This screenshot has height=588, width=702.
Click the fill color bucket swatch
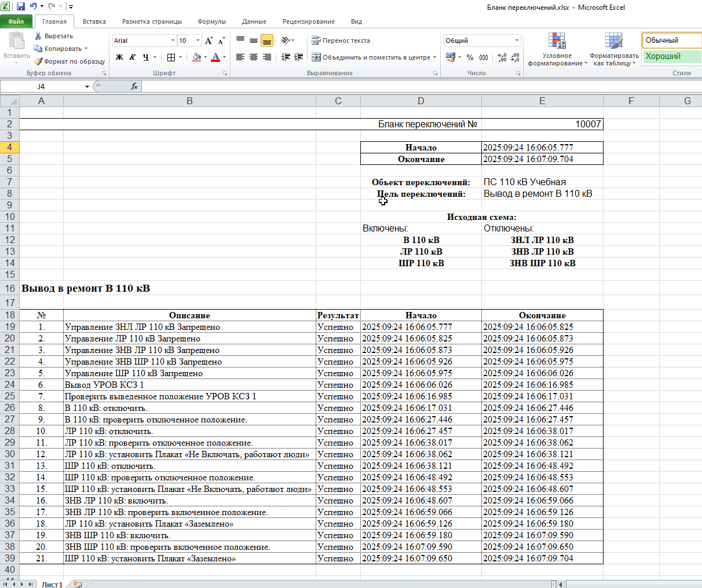click(x=197, y=57)
